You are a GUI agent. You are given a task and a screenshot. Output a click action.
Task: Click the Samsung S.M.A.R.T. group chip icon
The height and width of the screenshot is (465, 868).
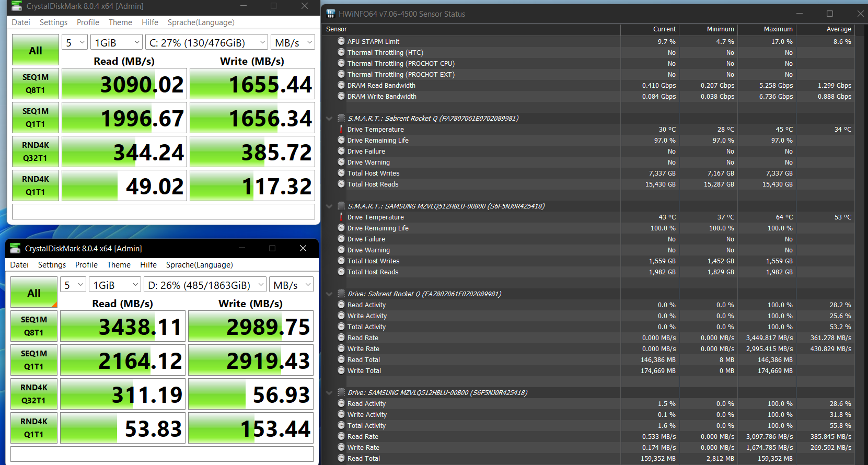[x=341, y=206]
